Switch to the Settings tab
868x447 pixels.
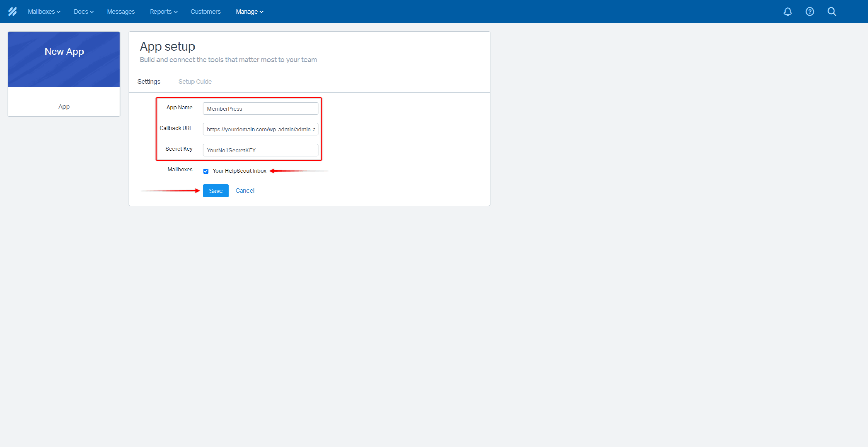(149, 81)
